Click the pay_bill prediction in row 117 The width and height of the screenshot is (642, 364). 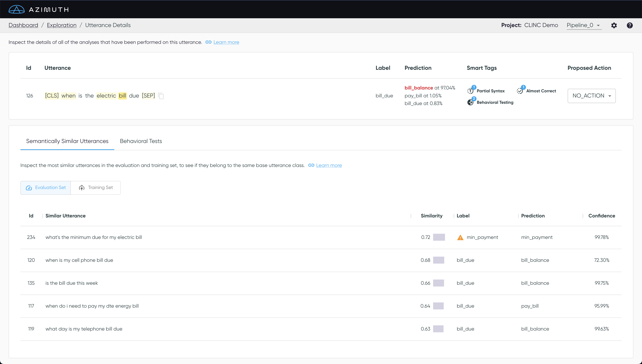(x=530, y=306)
